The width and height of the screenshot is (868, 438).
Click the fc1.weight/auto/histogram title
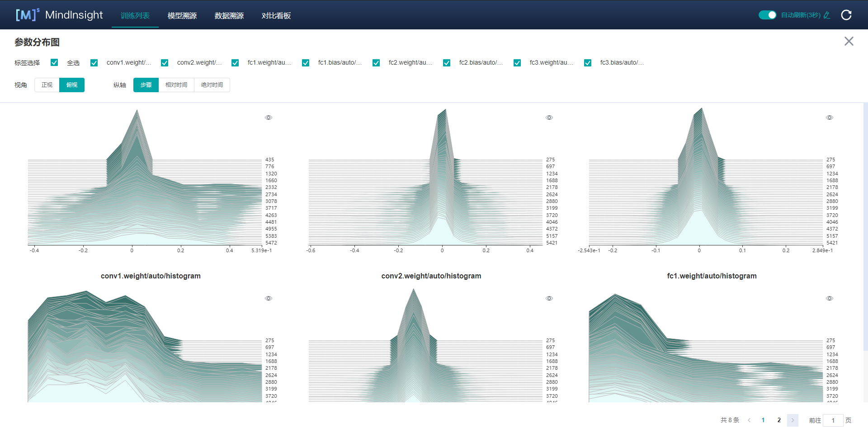click(x=712, y=276)
